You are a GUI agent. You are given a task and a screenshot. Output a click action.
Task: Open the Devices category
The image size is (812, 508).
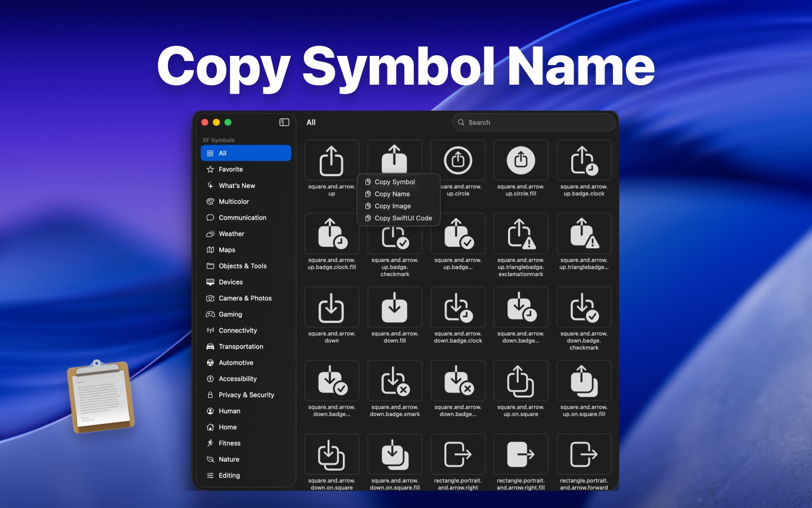click(246, 282)
